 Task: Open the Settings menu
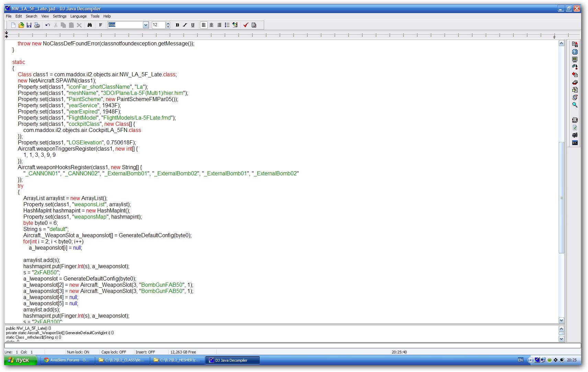click(x=59, y=16)
